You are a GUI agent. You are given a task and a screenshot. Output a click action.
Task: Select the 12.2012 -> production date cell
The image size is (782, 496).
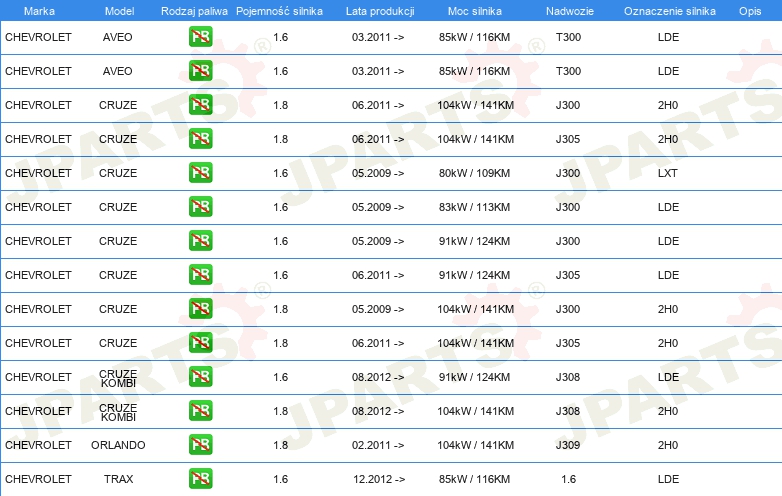[x=379, y=479]
